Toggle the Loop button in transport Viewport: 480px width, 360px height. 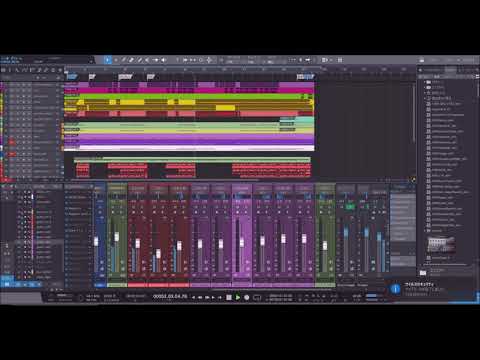pos(257,297)
